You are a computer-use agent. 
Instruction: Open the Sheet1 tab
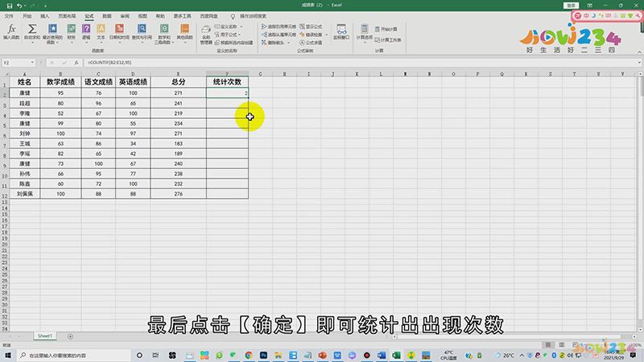click(45, 336)
